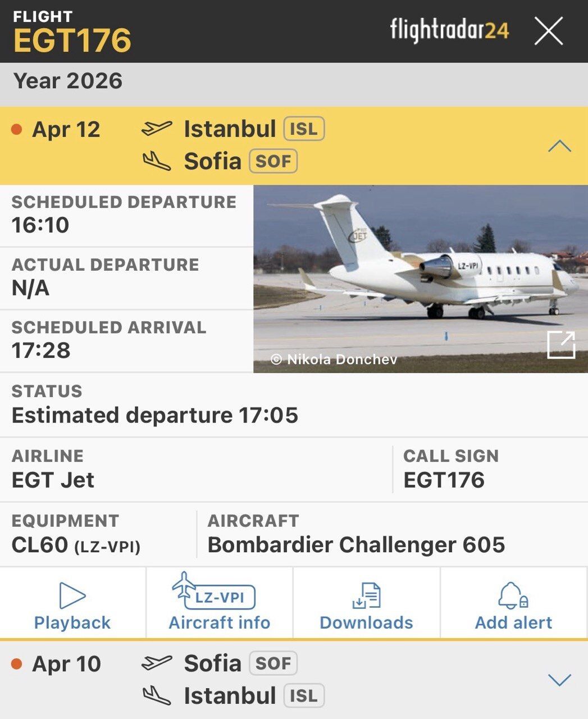Click the Flightradar24 logo
The height and width of the screenshot is (719, 588).
(449, 30)
